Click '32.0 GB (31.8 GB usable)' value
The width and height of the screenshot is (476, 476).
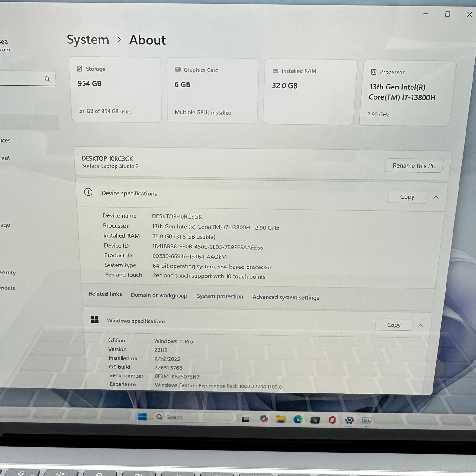coord(183,237)
